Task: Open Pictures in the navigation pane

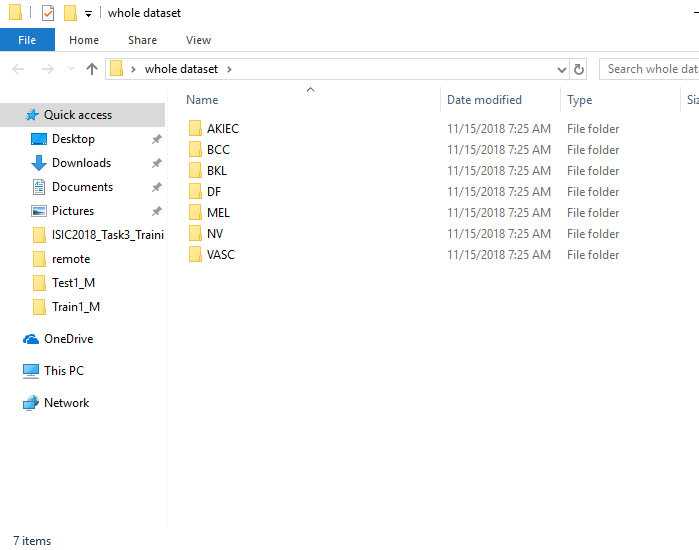Action: [73, 211]
